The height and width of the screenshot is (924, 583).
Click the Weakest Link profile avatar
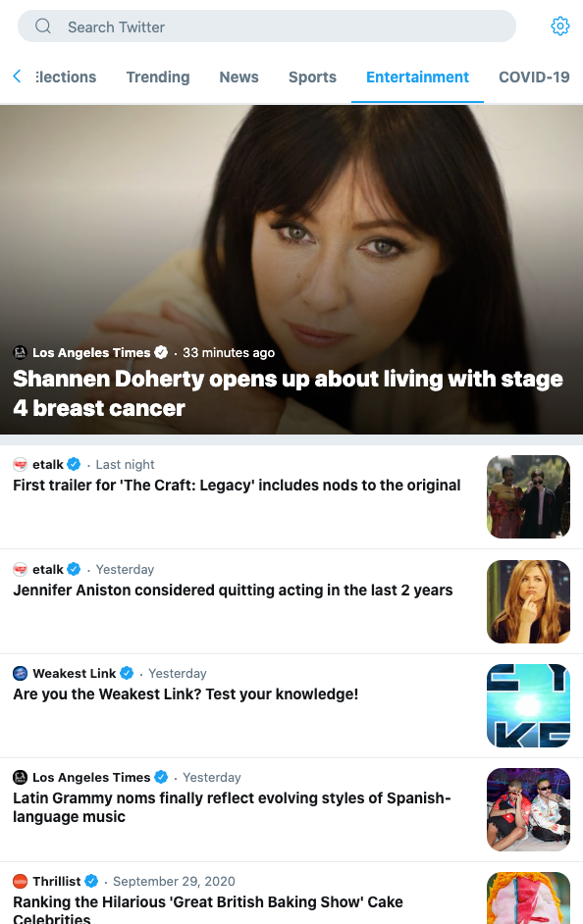pyautogui.click(x=20, y=673)
